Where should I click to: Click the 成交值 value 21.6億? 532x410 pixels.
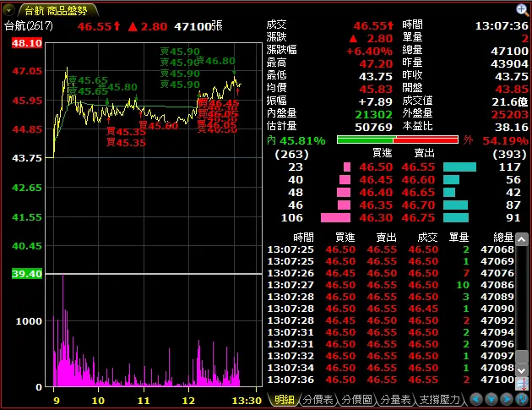510,102
